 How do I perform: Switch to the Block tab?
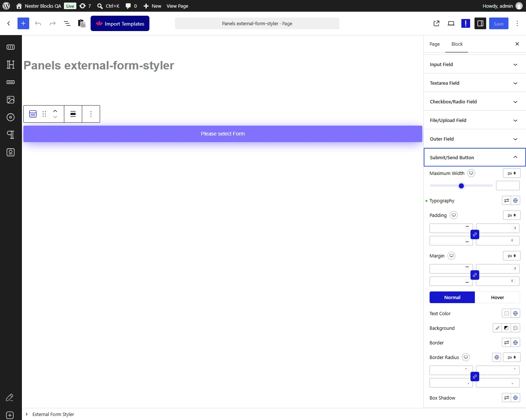457,44
